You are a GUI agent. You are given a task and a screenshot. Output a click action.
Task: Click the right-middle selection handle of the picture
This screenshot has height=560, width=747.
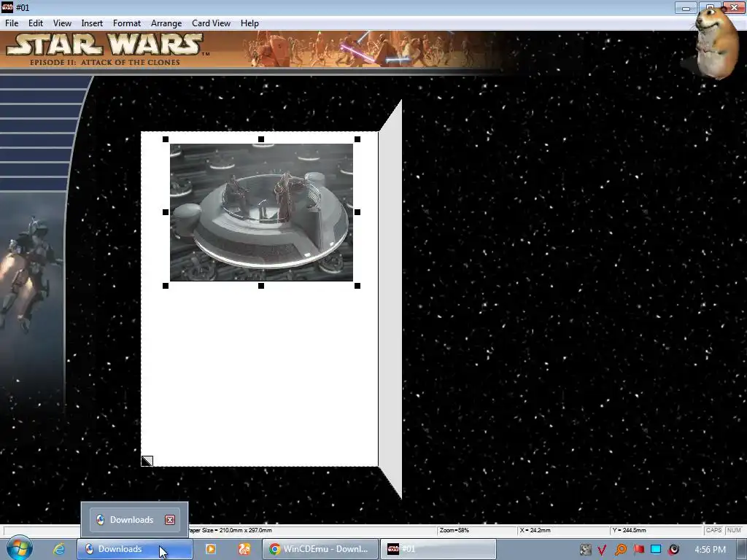point(357,212)
